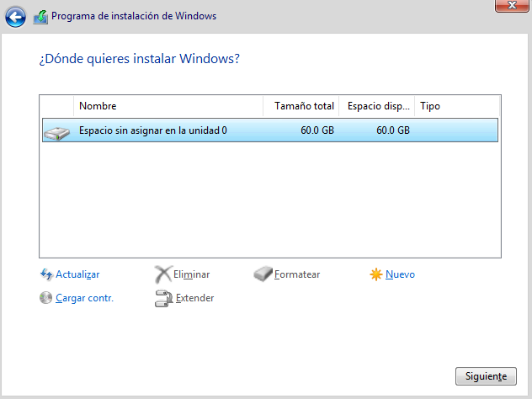Open the Cargar contr. link

click(84, 298)
